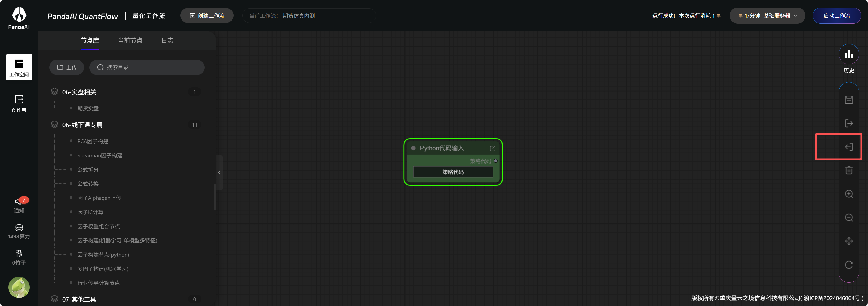
Task: Open the 工作空间 workspace section
Action: [19, 67]
